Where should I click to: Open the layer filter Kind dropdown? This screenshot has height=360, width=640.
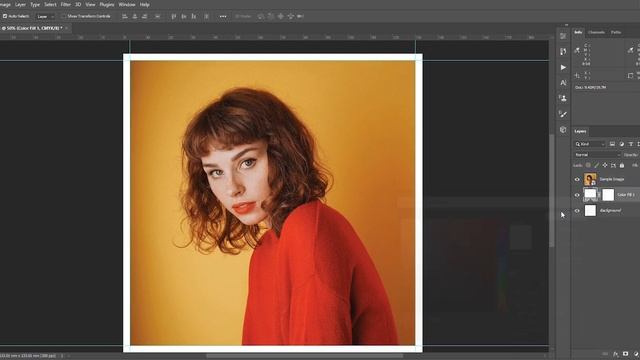tap(590, 144)
